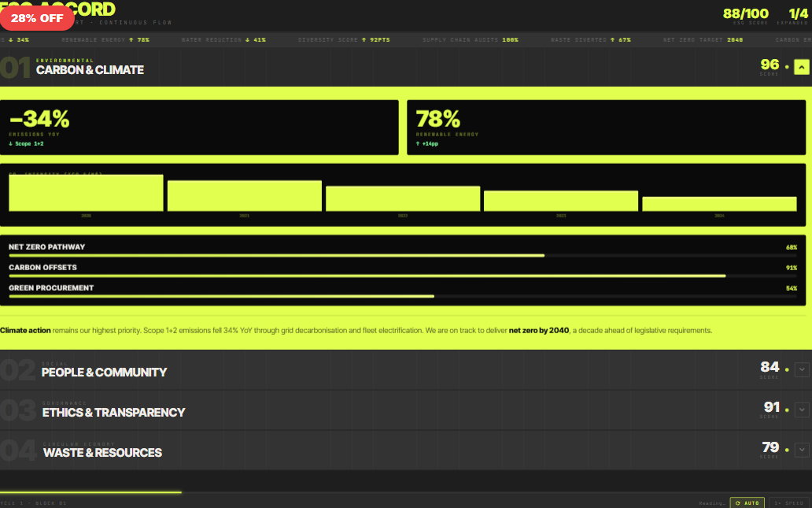The image size is (812, 508).
Task: Toggle the AUTO reading mode button
Action: [747, 502]
